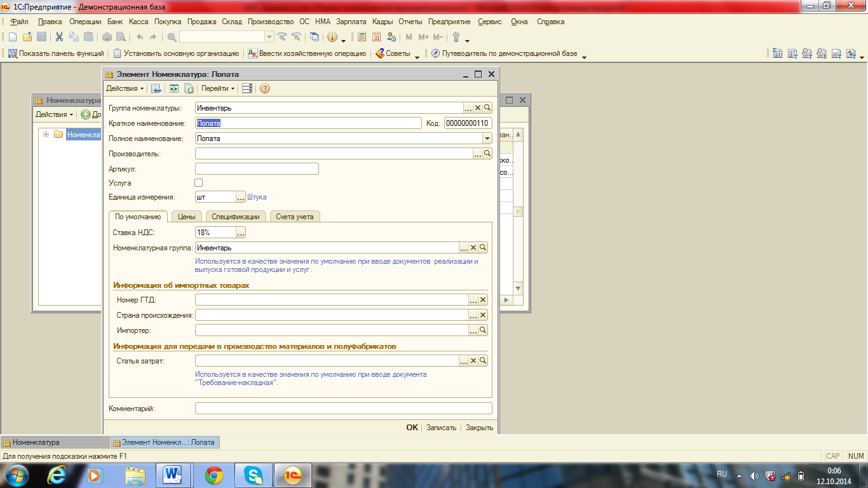Open the Calculator toolbar icon

(362, 37)
